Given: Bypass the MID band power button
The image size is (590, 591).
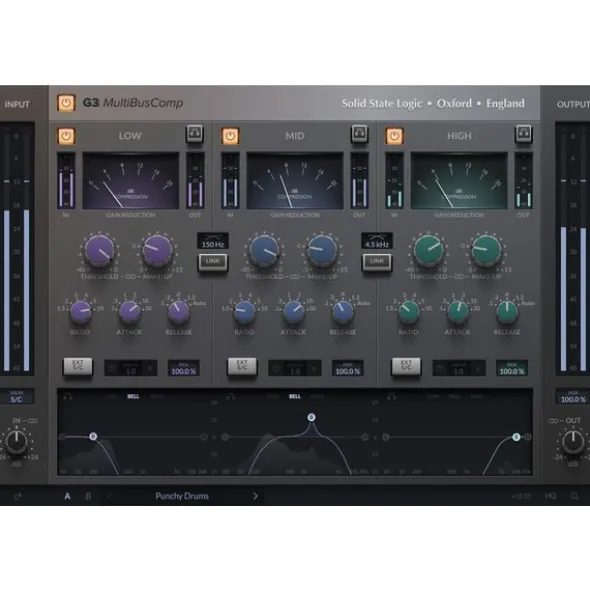Looking at the screenshot, I should pos(230,136).
